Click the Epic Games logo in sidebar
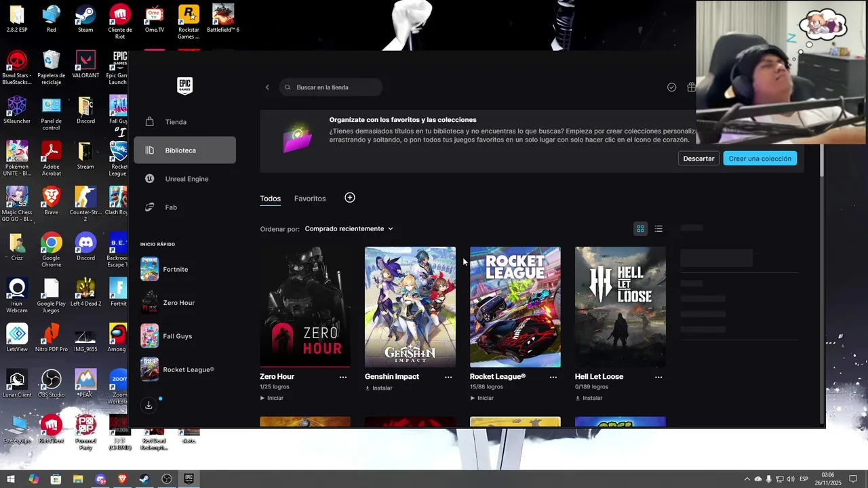 tap(184, 86)
